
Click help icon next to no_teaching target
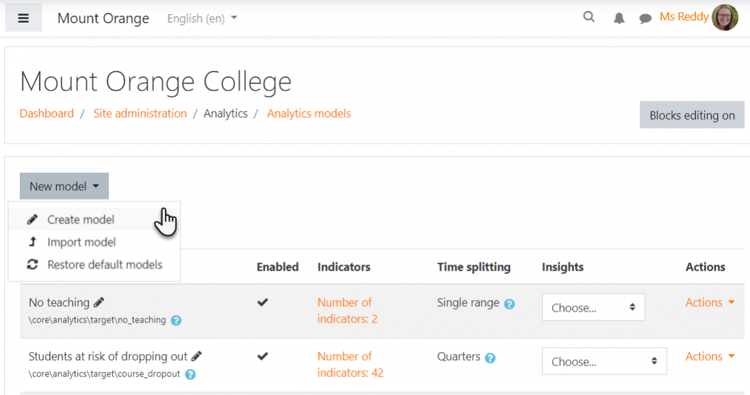pyautogui.click(x=176, y=320)
